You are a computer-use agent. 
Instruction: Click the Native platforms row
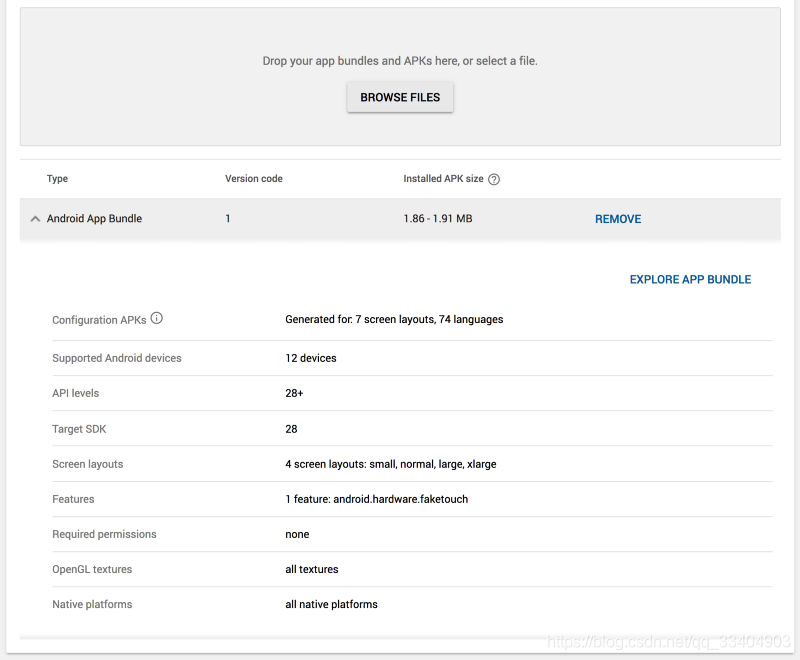(92, 603)
